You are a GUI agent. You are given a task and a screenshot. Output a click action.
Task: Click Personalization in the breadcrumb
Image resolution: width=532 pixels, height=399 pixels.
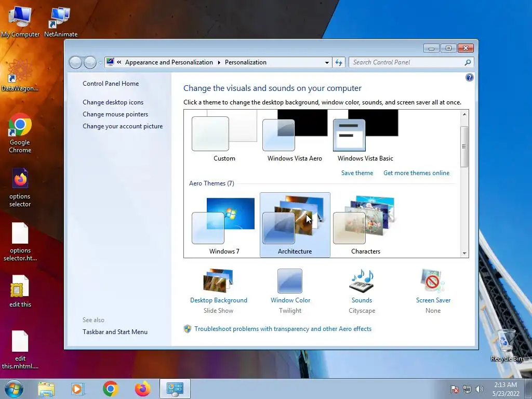246,62
